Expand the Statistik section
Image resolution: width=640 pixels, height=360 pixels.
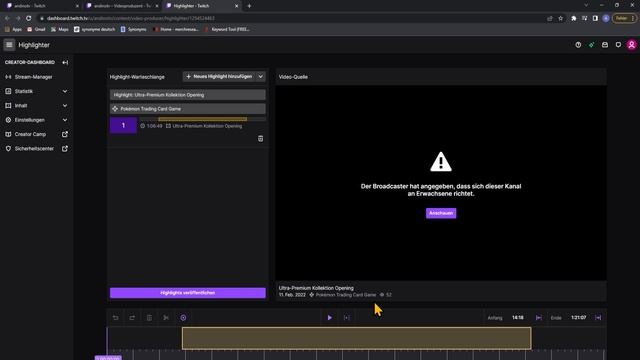tap(65, 91)
